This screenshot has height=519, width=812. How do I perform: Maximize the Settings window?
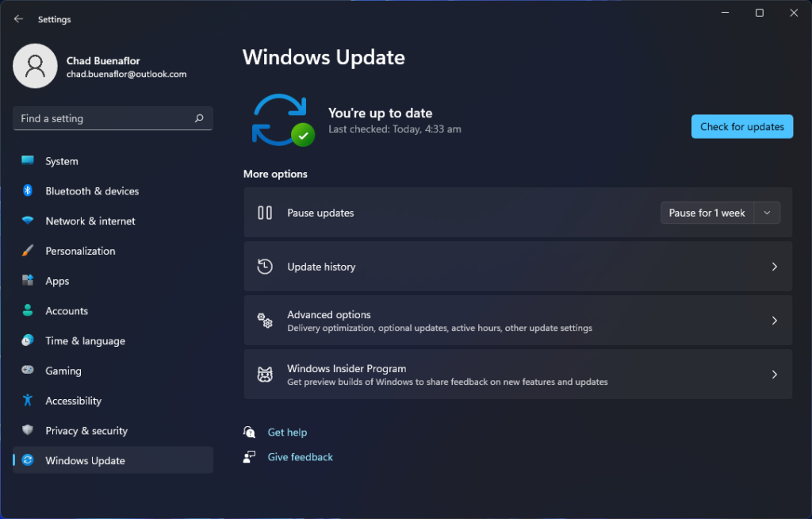759,13
